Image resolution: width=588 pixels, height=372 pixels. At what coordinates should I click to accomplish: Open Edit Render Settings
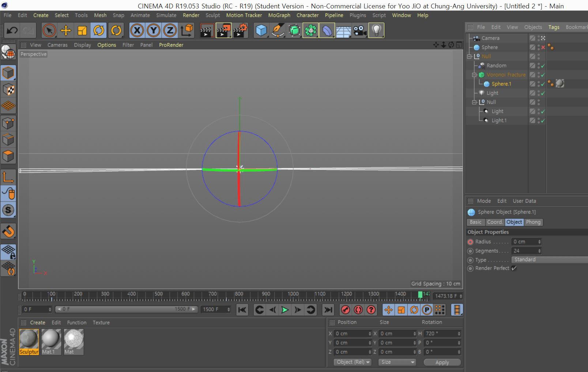tap(240, 30)
